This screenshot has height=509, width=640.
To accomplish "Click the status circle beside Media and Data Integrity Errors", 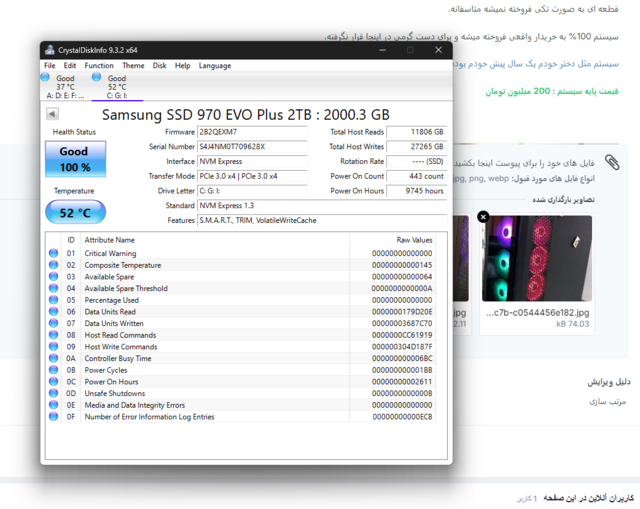I will (x=53, y=405).
